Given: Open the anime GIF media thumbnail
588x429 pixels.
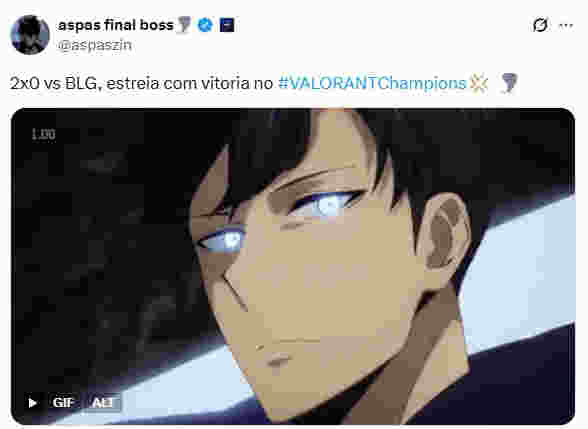Looking at the screenshot, I should pyautogui.click(x=293, y=266).
